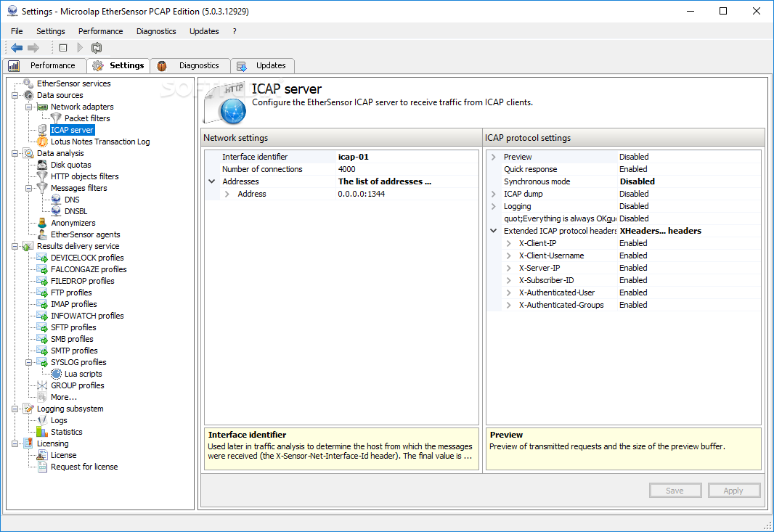
Task: Click the GROUP profiles icon
Action: pos(42,385)
